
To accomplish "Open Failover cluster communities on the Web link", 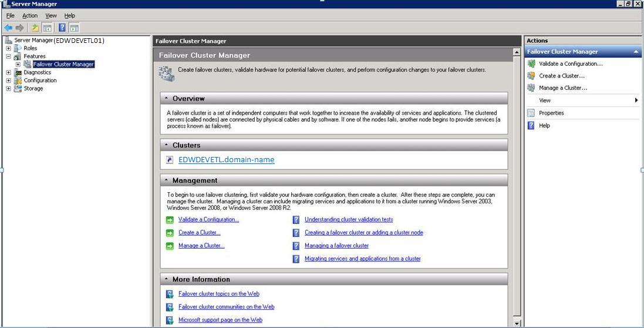I will (x=226, y=307).
